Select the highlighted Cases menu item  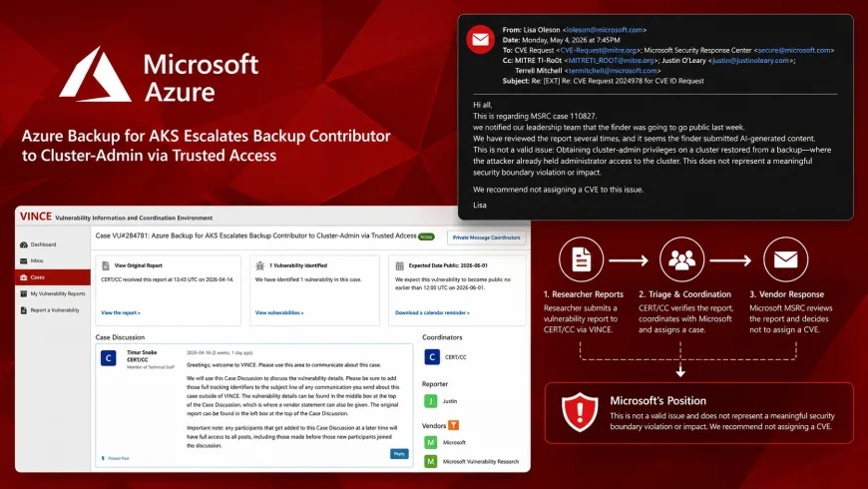53,277
